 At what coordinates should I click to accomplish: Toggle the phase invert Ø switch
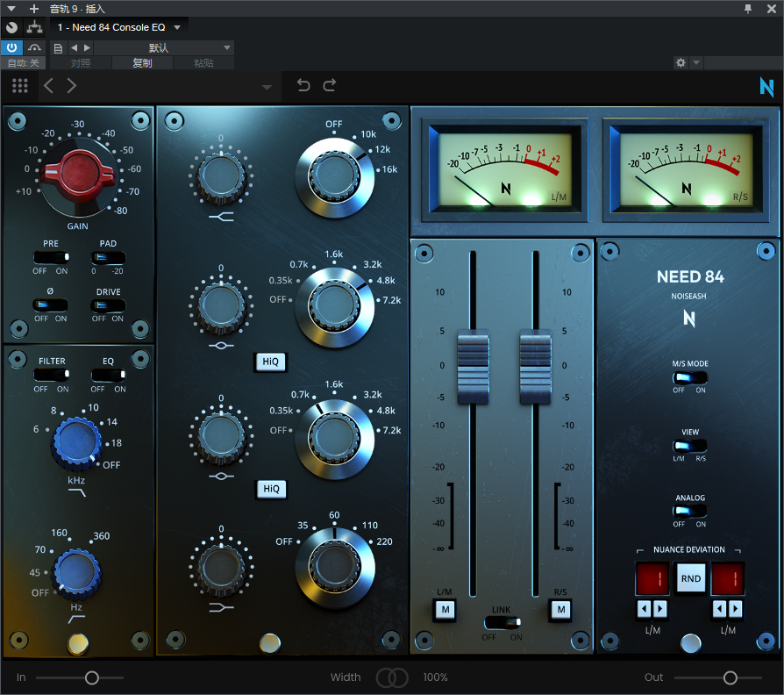(50, 305)
